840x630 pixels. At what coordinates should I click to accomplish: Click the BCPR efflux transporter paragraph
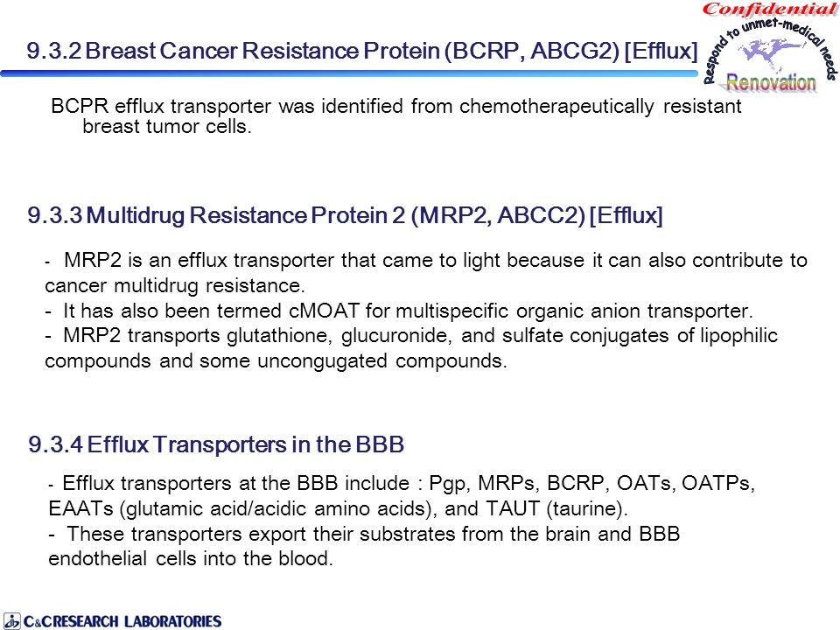click(x=395, y=116)
